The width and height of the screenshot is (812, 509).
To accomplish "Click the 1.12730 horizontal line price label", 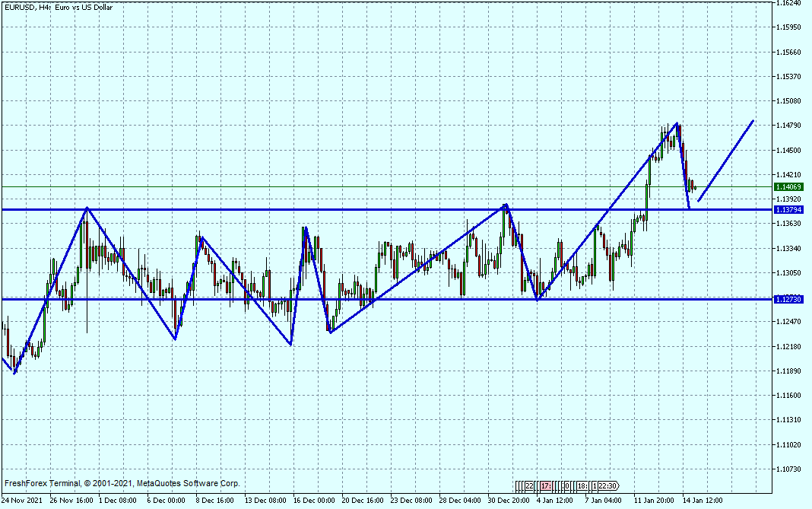I will click(x=788, y=300).
